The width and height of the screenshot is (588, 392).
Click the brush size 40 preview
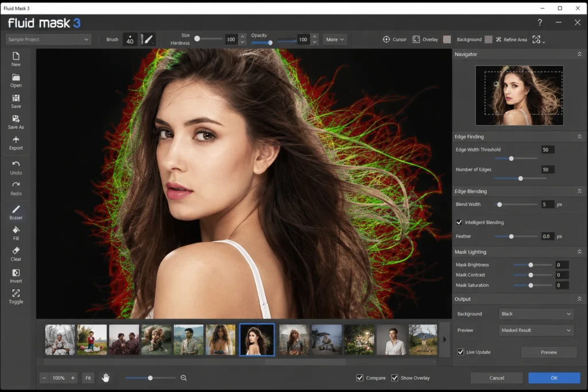click(x=130, y=40)
